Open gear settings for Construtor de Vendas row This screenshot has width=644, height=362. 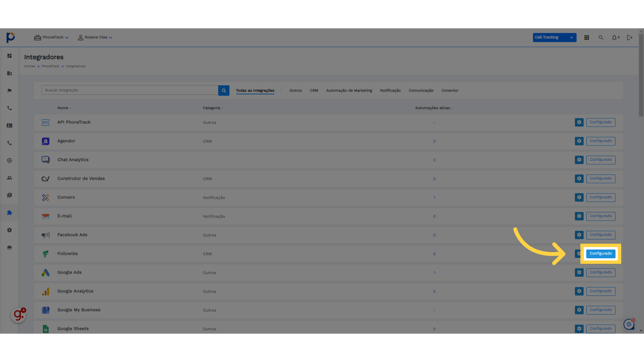pos(579,179)
